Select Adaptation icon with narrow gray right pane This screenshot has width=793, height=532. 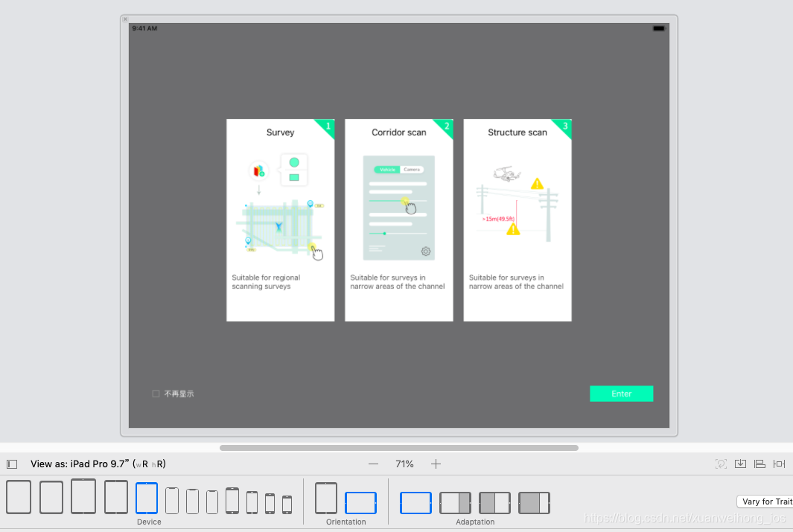(455, 503)
